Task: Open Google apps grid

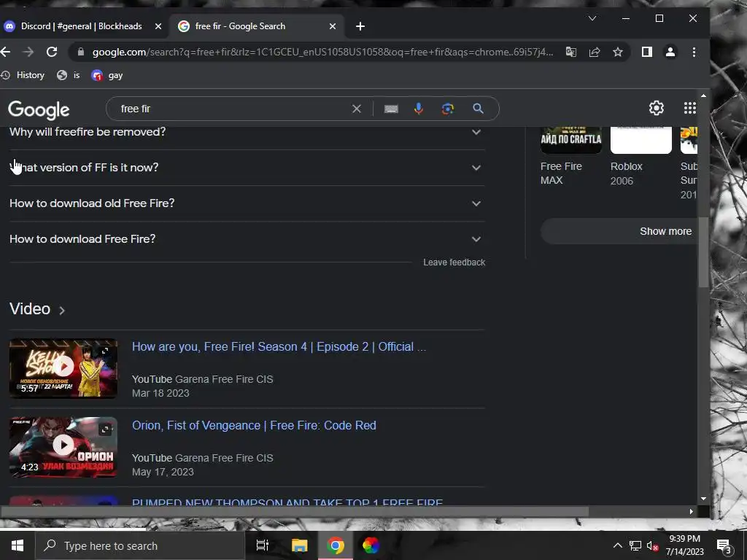Action: tap(689, 108)
